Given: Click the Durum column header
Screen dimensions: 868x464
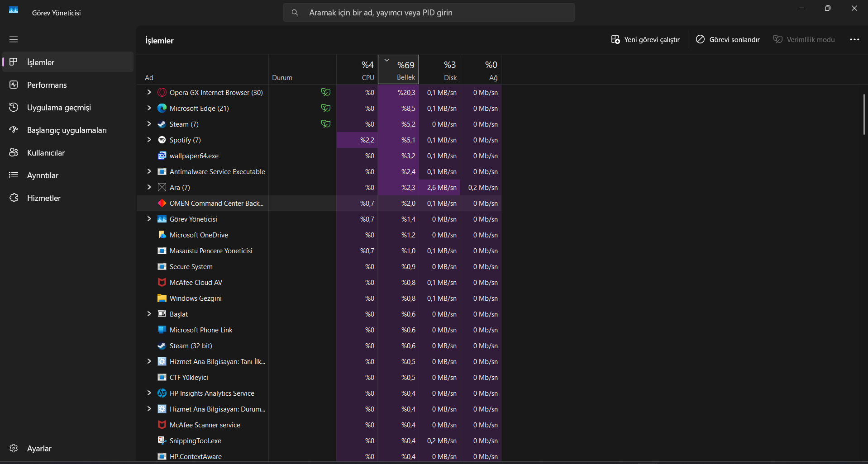Looking at the screenshot, I should [302, 70].
